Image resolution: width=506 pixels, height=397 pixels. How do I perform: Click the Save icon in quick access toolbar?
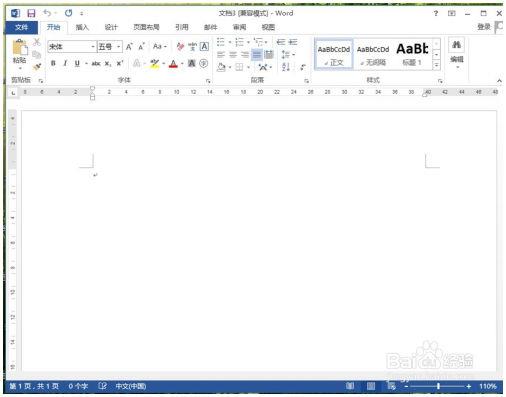point(31,13)
